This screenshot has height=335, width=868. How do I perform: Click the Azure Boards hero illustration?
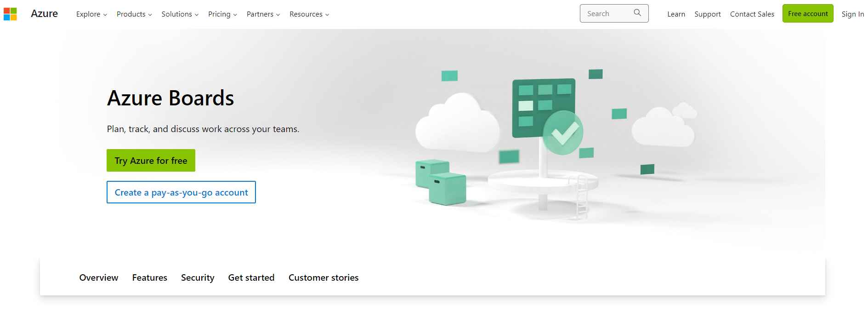[556, 145]
